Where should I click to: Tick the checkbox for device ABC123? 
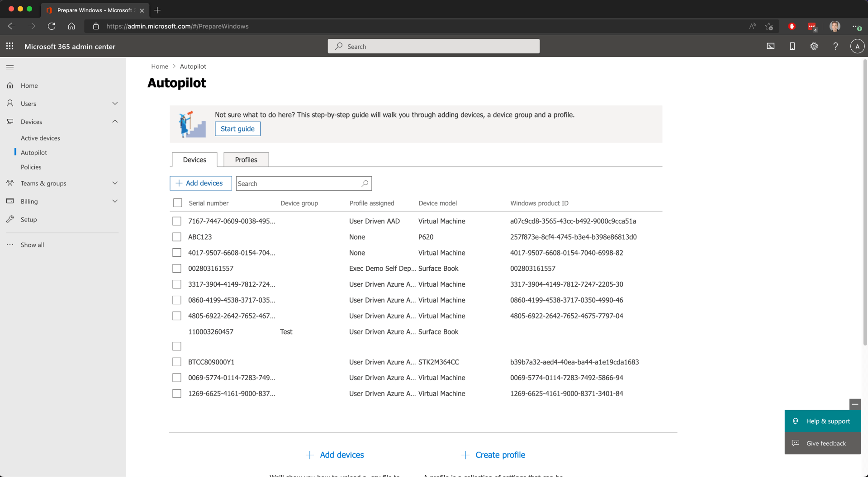177,237
